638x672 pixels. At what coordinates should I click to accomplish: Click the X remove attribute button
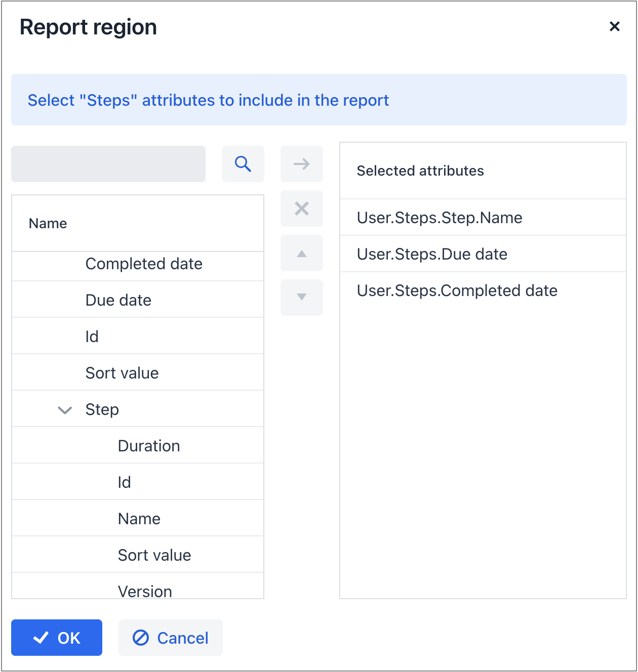coord(302,208)
